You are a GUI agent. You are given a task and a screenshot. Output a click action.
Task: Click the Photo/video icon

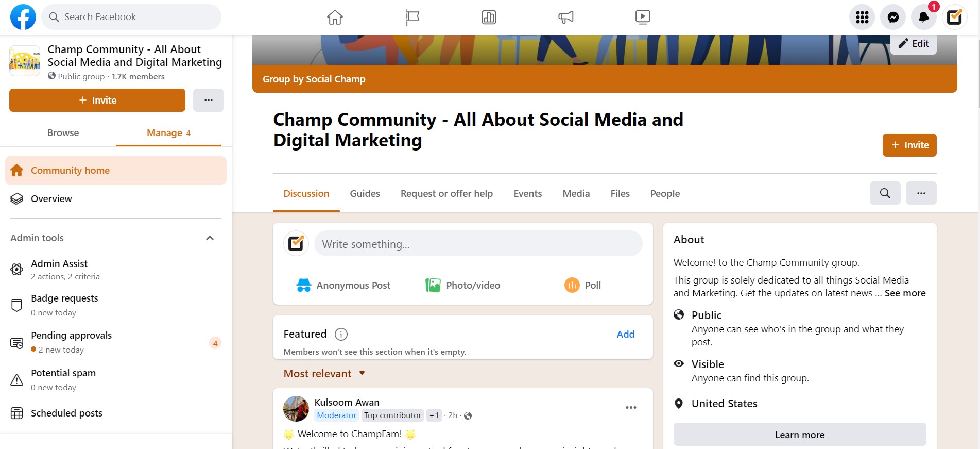tap(433, 285)
